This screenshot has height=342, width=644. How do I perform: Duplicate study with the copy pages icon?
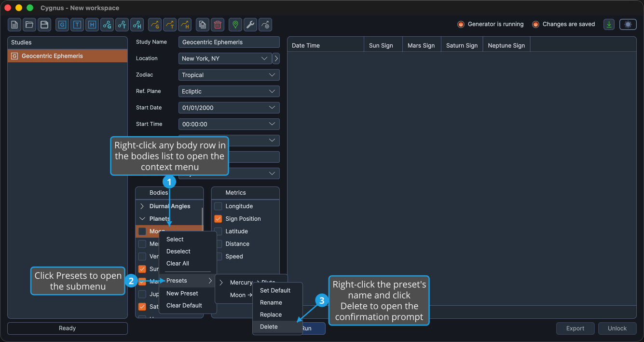pyautogui.click(x=203, y=25)
